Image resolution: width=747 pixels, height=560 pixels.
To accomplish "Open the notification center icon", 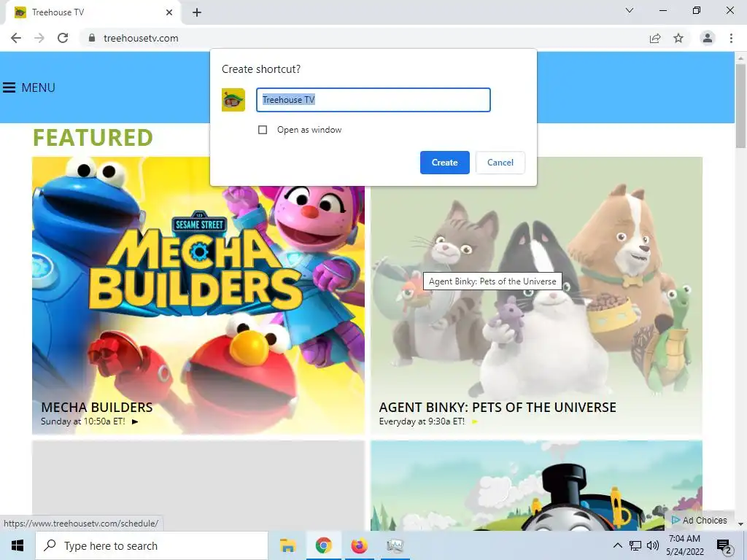I will click(724, 547).
